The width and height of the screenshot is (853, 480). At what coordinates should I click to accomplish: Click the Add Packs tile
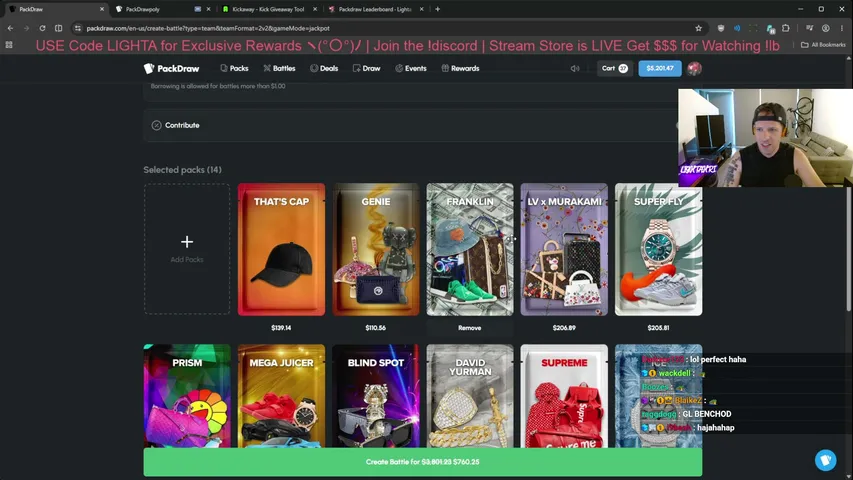tap(187, 249)
